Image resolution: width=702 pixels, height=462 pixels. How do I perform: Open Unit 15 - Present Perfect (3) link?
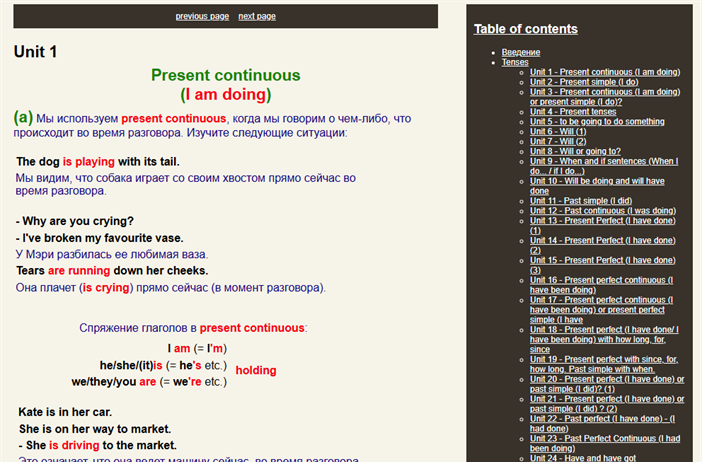pyautogui.click(x=603, y=265)
